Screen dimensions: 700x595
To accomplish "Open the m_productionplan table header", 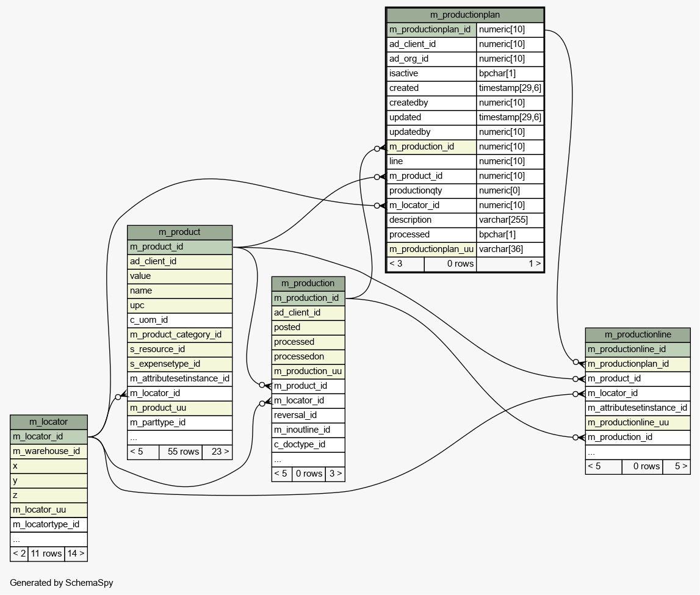I will (464, 15).
